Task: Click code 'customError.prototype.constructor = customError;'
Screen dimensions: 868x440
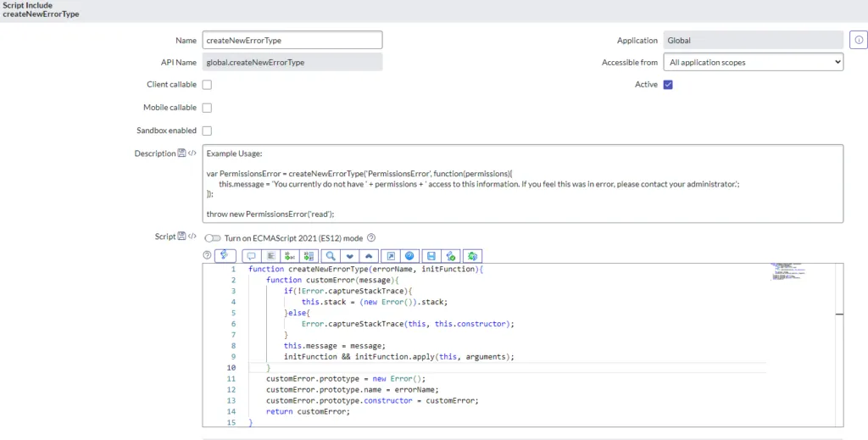Action: pos(373,401)
